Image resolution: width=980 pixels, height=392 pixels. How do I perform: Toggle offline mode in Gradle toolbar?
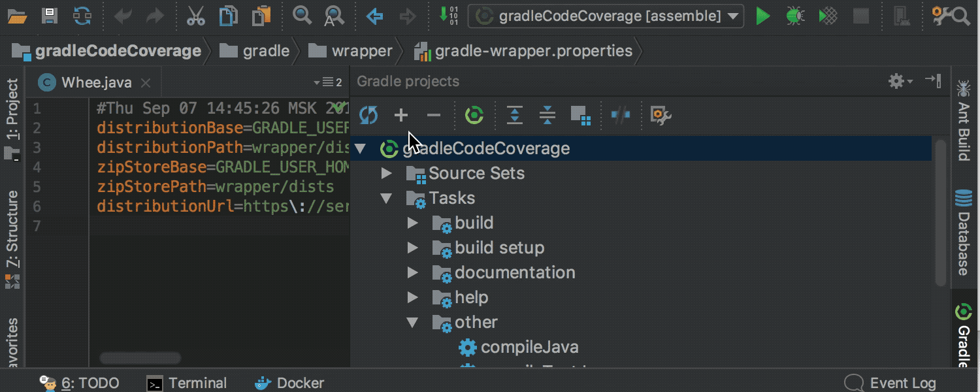coord(620,116)
